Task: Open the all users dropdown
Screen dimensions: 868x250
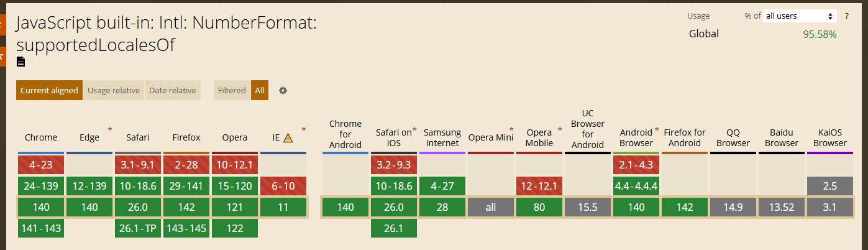Action: point(800,16)
